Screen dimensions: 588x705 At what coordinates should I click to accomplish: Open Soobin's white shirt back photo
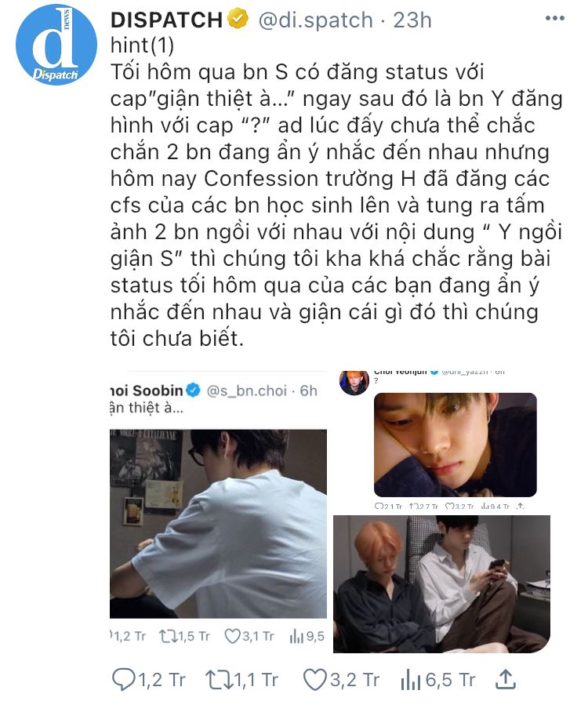218,524
